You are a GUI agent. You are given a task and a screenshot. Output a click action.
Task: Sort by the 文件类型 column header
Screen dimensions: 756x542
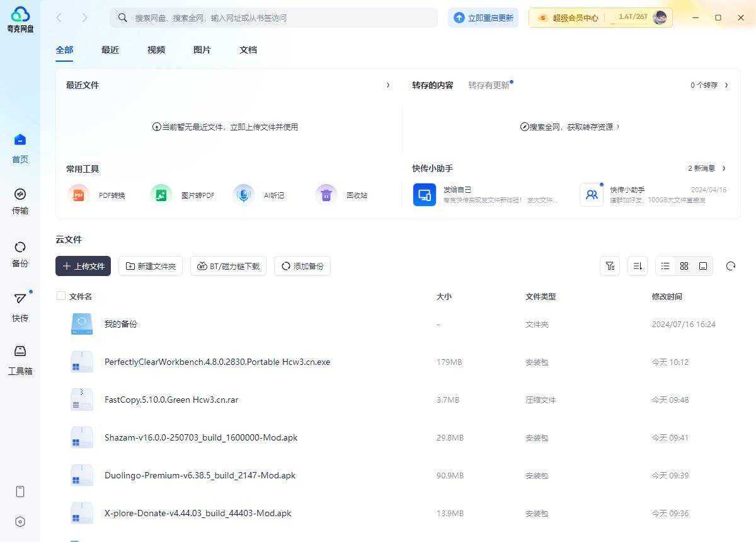pyautogui.click(x=541, y=296)
